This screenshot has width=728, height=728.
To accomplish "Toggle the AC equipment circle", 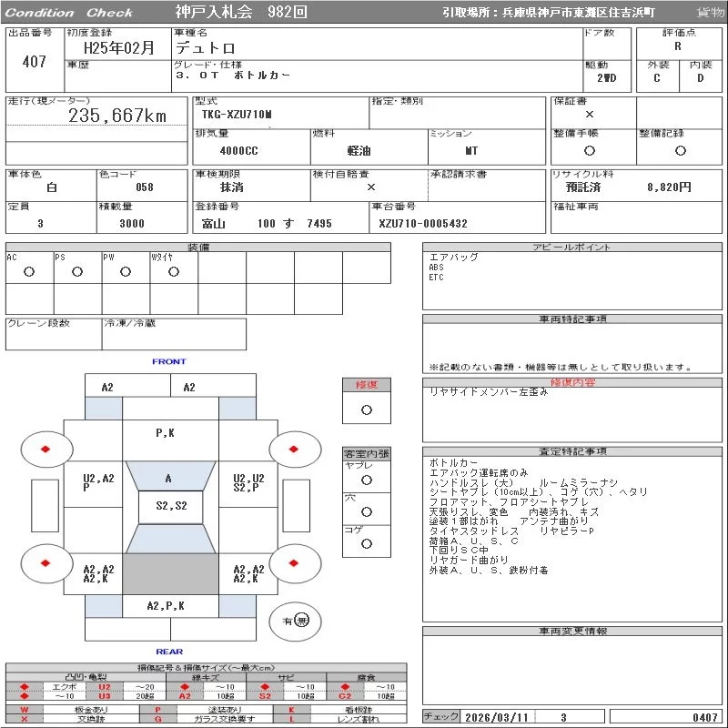I will click(29, 271).
